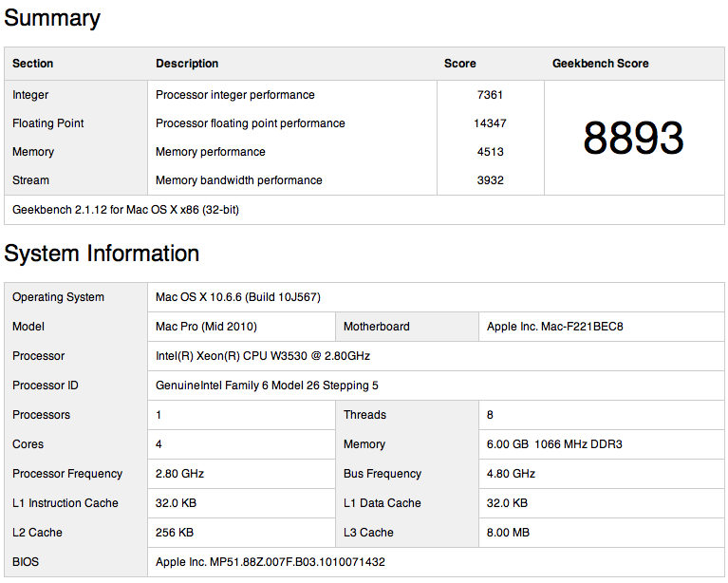This screenshot has width=728, height=583.
Task: Click the Memory score 4513
Action: [x=491, y=152]
